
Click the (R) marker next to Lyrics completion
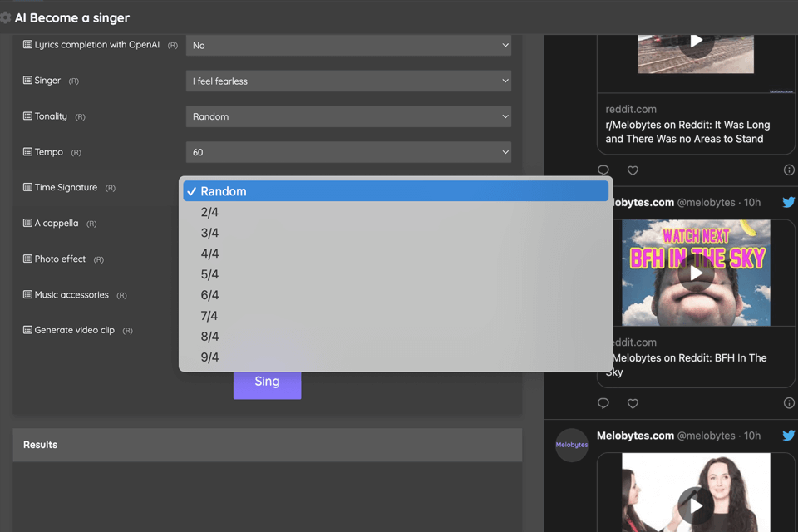tap(173, 46)
